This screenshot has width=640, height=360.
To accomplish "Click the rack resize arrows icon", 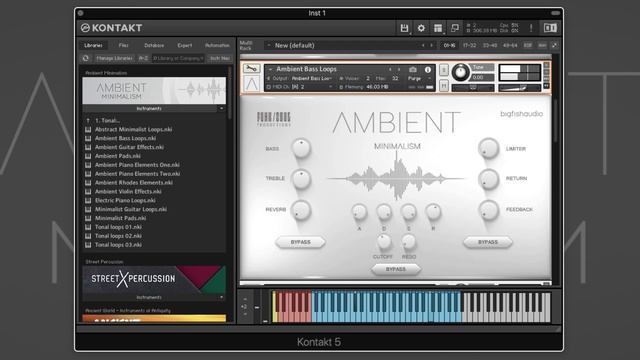I will 554,45.
